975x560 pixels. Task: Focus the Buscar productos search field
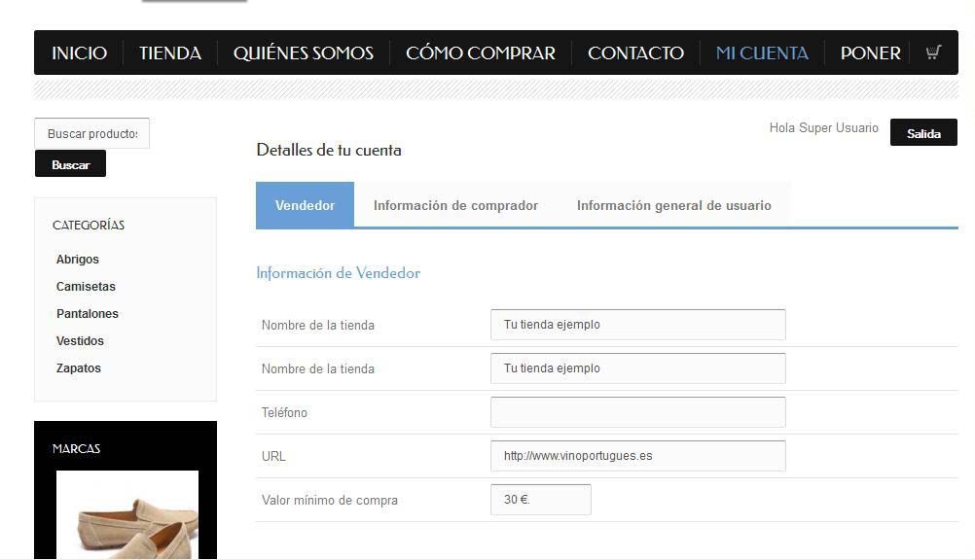[92, 133]
